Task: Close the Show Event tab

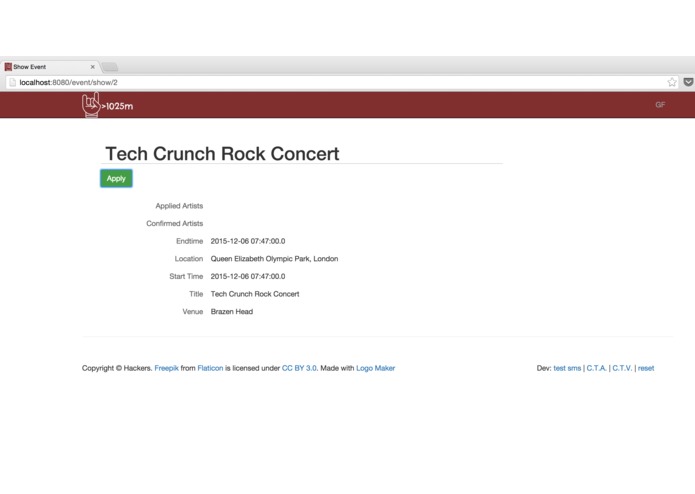Action: [x=93, y=67]
